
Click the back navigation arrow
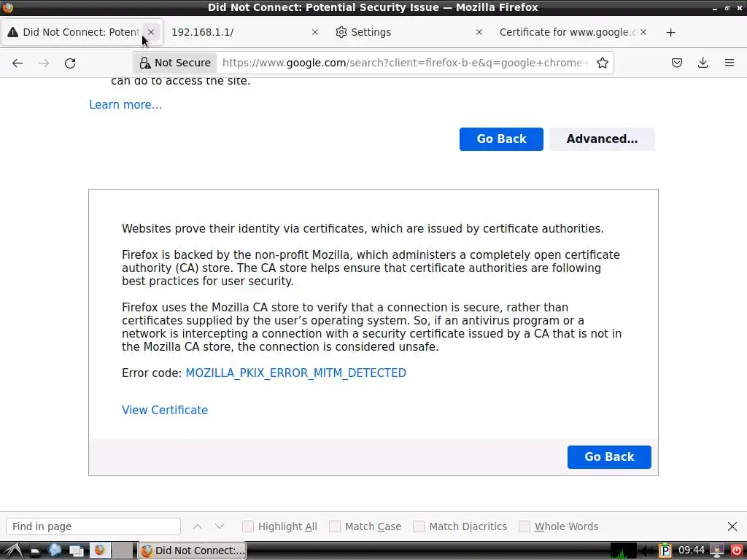coord(18,63)
